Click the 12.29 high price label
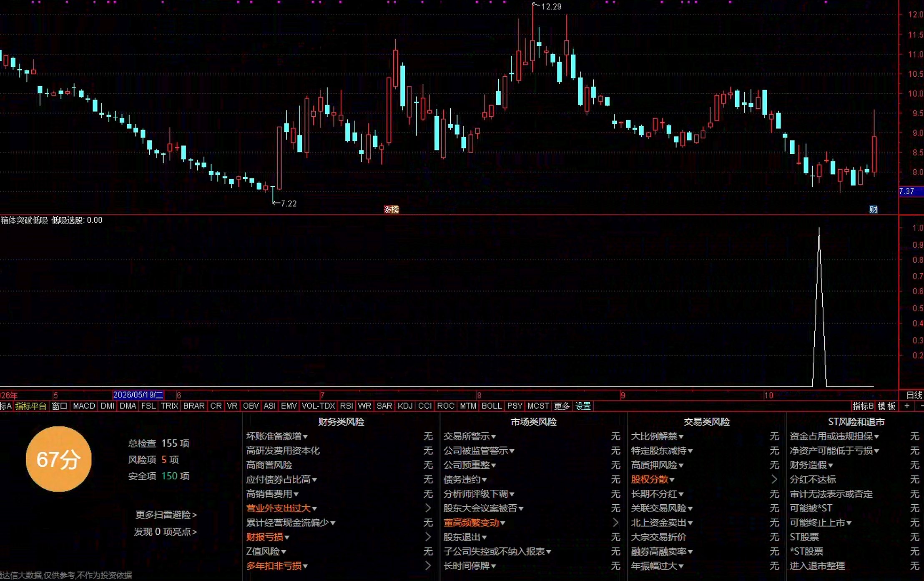924x581 pixels. click(x=551, y=7)
